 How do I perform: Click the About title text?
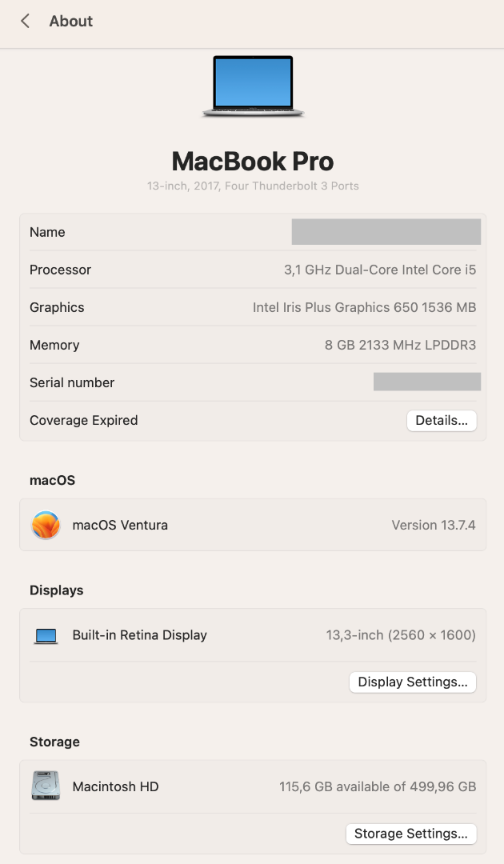[71, 21]
